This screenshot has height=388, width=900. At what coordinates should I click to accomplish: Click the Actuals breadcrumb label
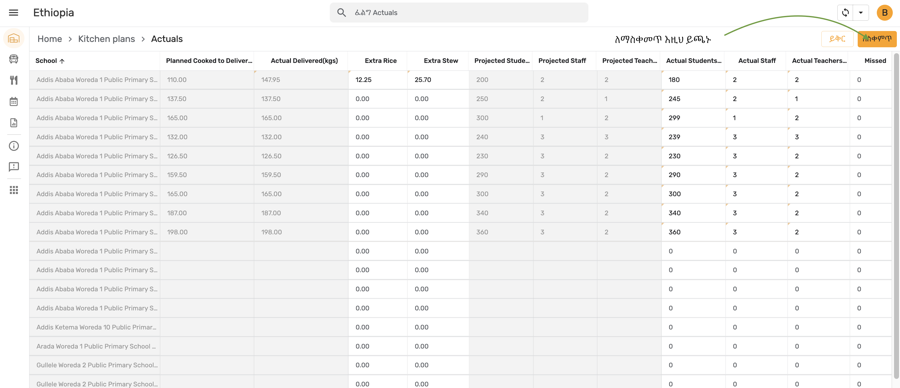click(167, 39)
